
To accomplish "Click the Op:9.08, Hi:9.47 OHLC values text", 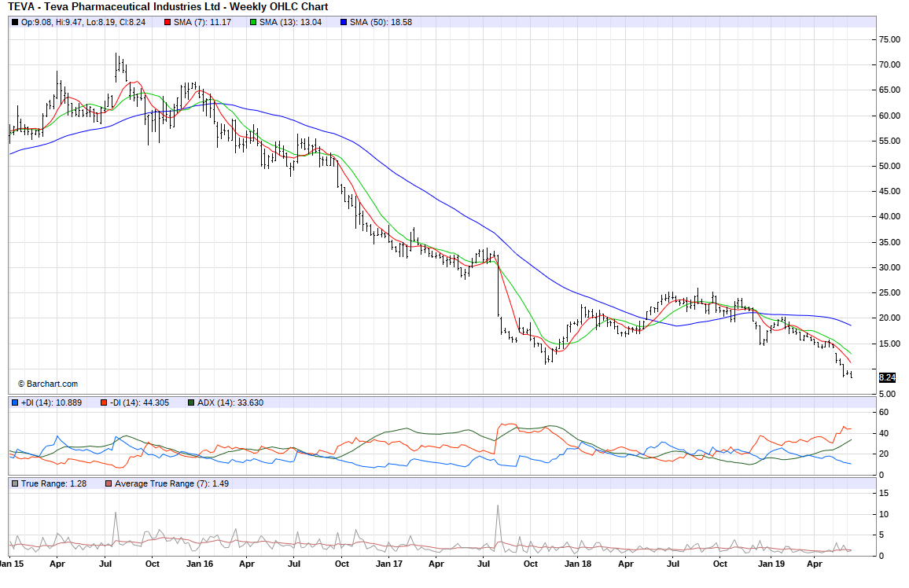I will (83, 23).
